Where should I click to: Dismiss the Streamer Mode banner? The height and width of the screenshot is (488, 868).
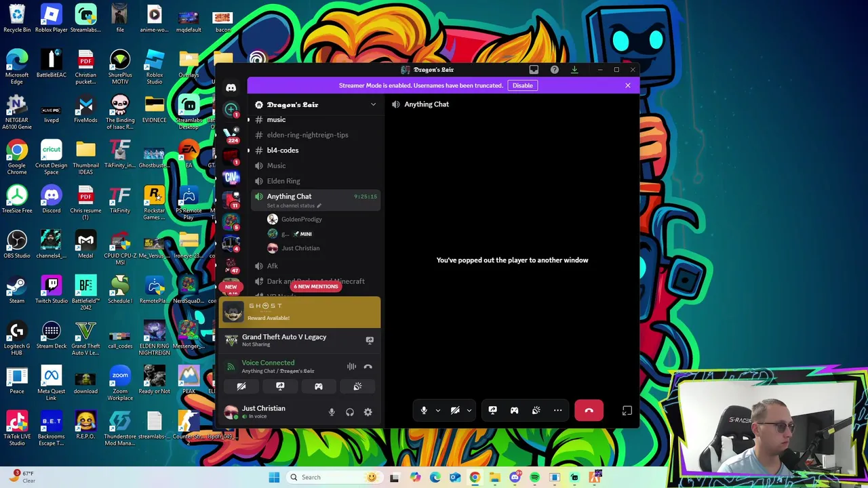[x=628, y=85]
